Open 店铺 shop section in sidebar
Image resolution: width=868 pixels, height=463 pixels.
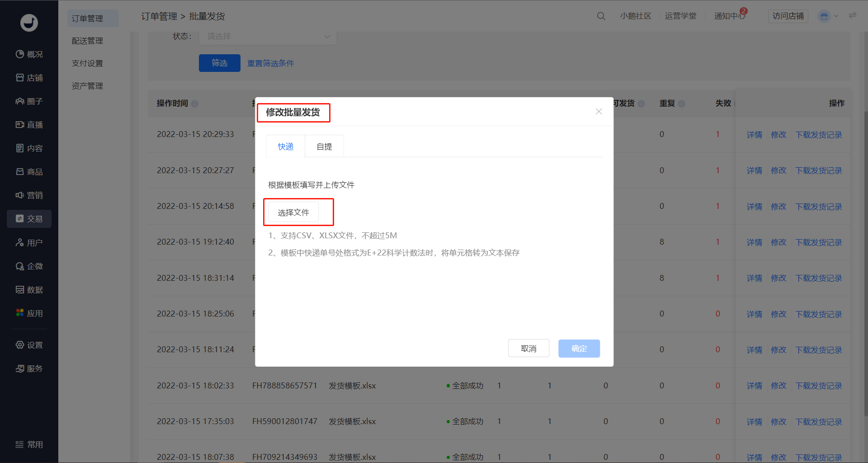pyautogui.click(x=29, y=78)
